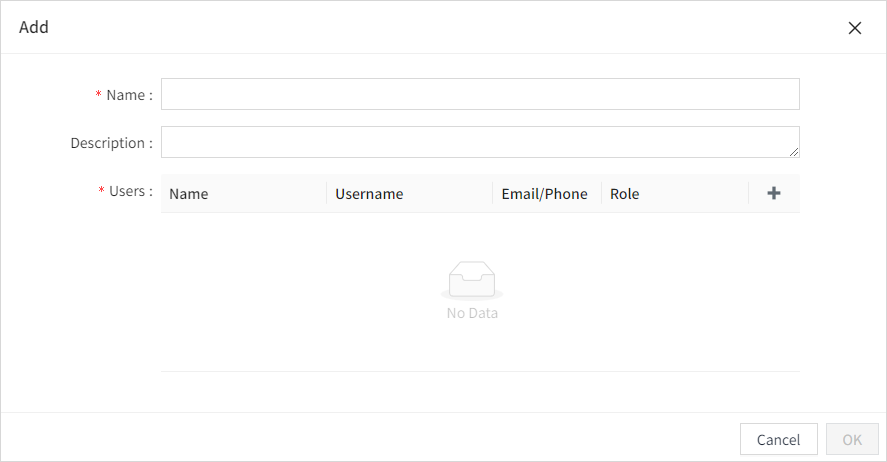The image size is (887, 462).
Task: Click the divider between Name and Username columns
Action: tap(326, 194)
